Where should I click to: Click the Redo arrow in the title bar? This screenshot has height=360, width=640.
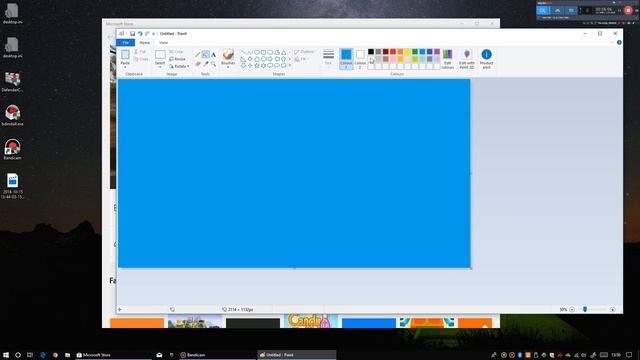pos(147,33)
